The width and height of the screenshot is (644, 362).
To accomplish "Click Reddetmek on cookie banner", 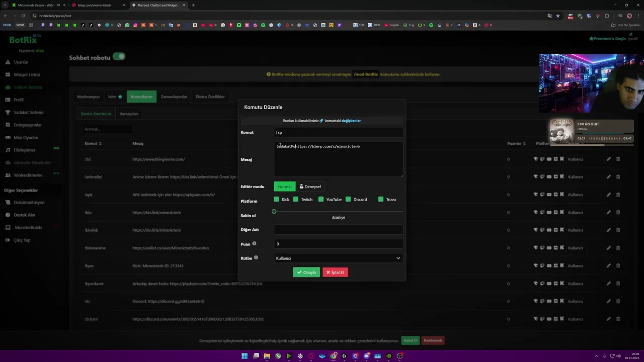I will click(x=433, y=340).
